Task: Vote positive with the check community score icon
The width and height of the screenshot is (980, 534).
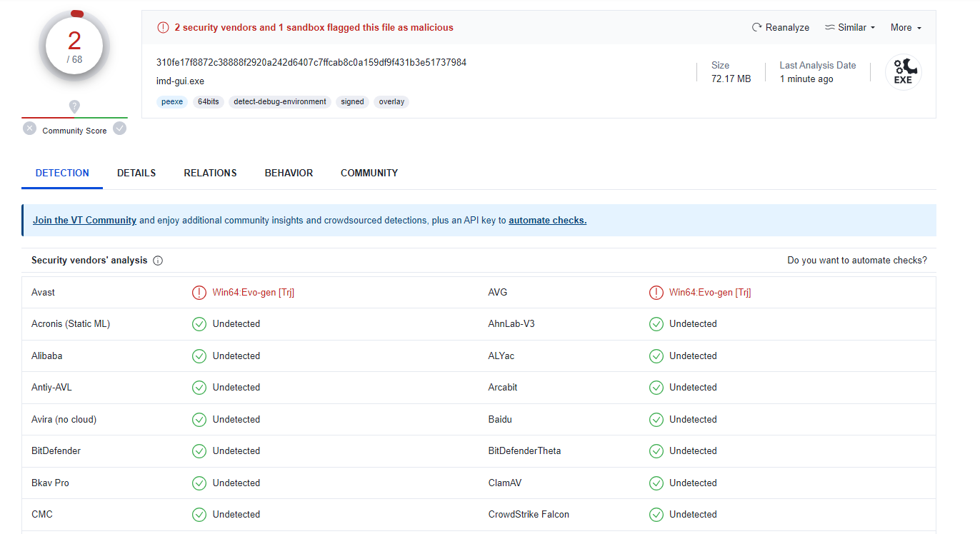Action: click(x=120, y=129)
